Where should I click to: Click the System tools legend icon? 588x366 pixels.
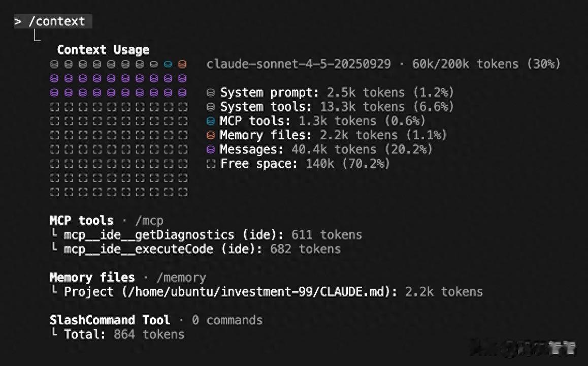click(211, 107)
